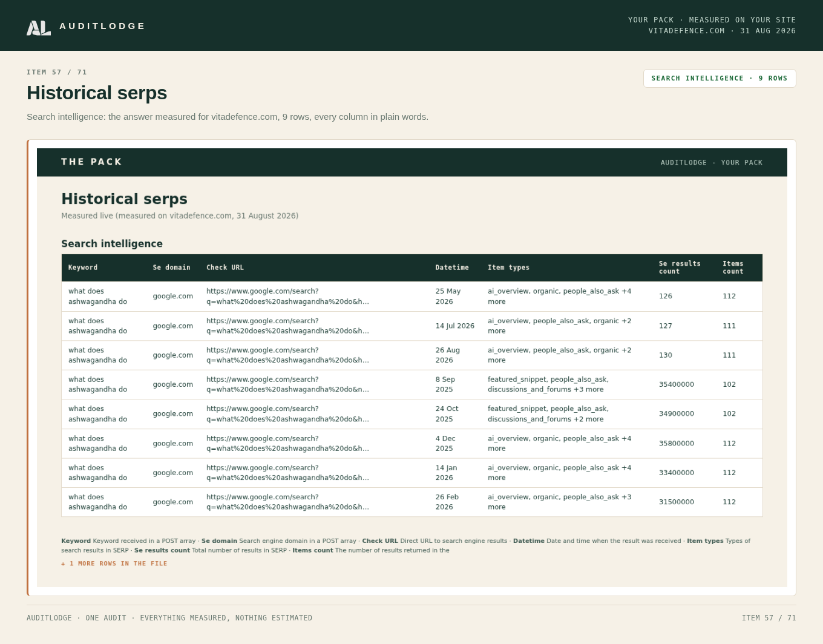
Task: Click the footer line 'Everything measured, nothing estimated'
Action: pos(226,618)
